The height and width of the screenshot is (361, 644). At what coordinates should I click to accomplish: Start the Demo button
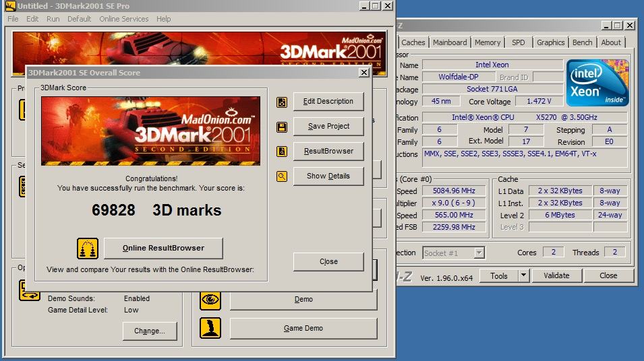click(303, 300)
